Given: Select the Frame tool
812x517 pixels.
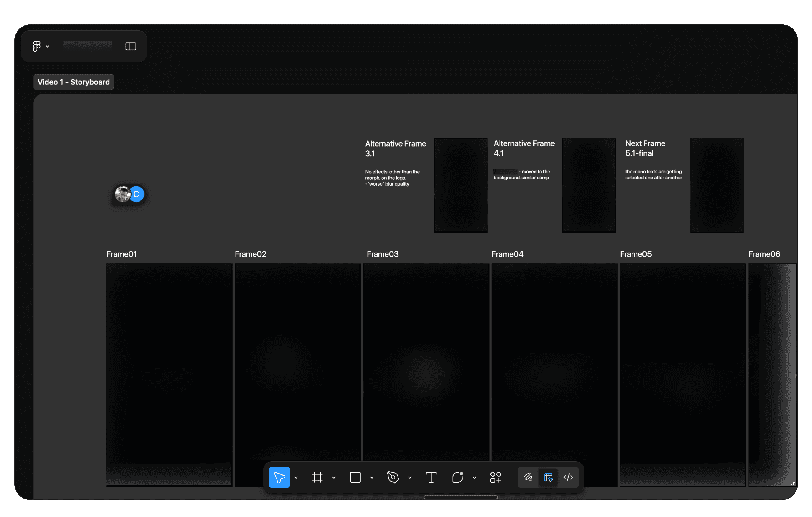Looking at the screenshot, I should point(317,477).
